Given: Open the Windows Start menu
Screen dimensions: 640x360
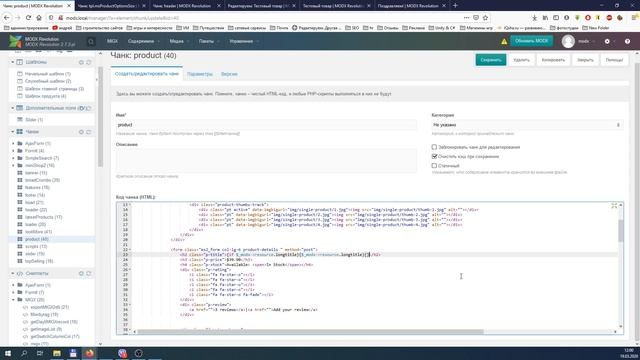Looking at the screenshot, I should [x=8, y=353].
